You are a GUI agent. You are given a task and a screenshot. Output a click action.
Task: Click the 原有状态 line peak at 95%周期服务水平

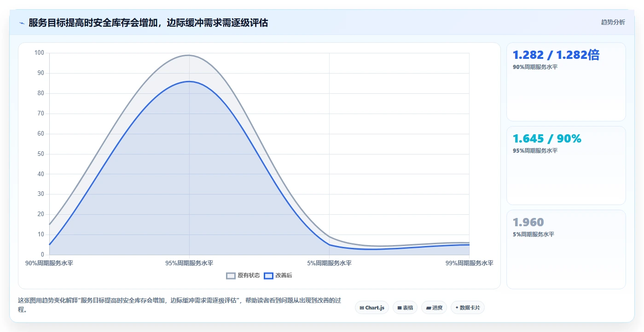pos(189,55)
